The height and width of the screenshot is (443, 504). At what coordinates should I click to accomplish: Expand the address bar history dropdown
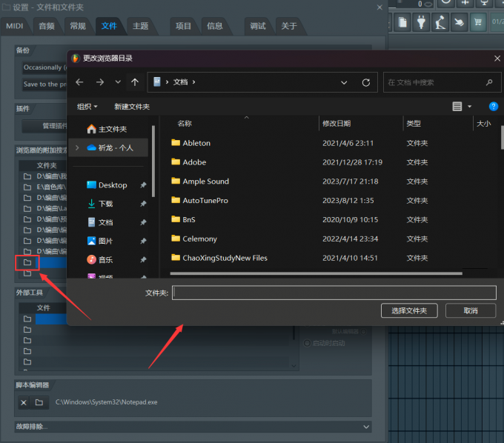pyautogui.click(x=344, y=82)
